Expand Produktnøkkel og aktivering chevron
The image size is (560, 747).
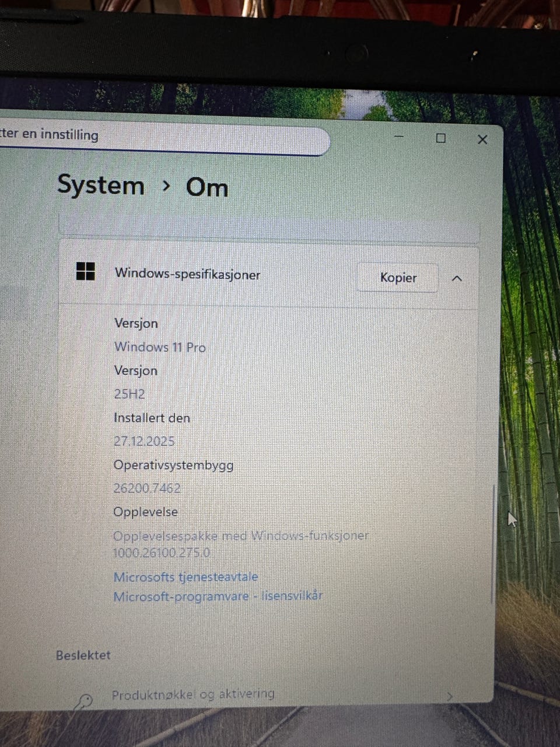coord(449,696)
